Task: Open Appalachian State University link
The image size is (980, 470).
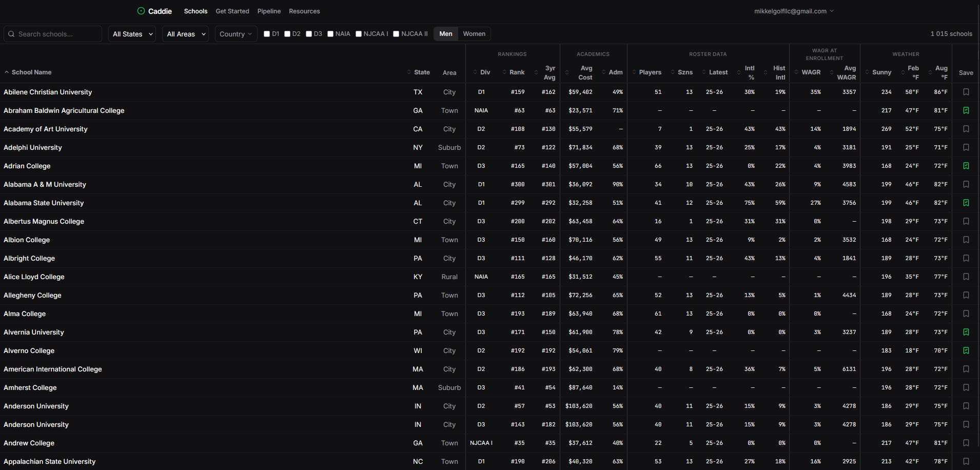Action: click(50, 461)
